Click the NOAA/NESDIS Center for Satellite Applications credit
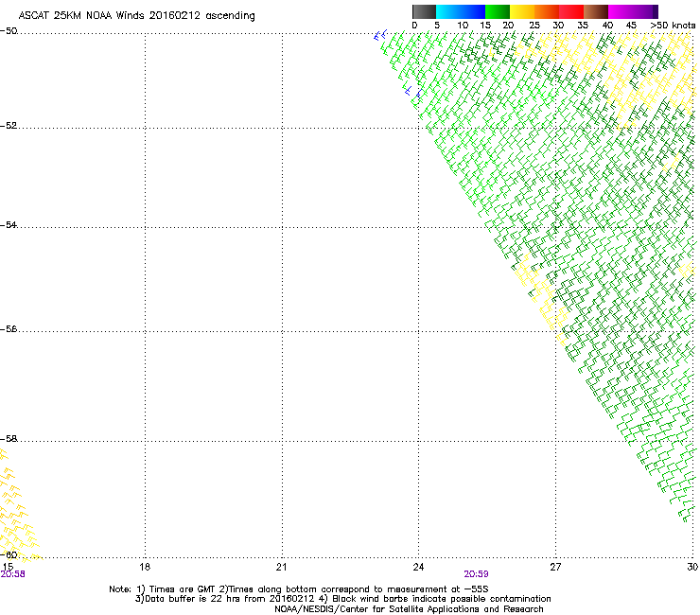This screenshot has height=615, width=700. (409, 609)
